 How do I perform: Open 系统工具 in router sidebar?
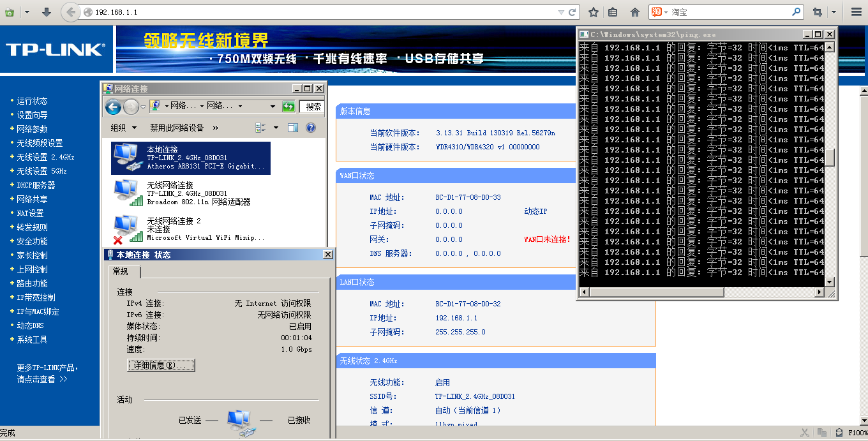coord(32,340)
